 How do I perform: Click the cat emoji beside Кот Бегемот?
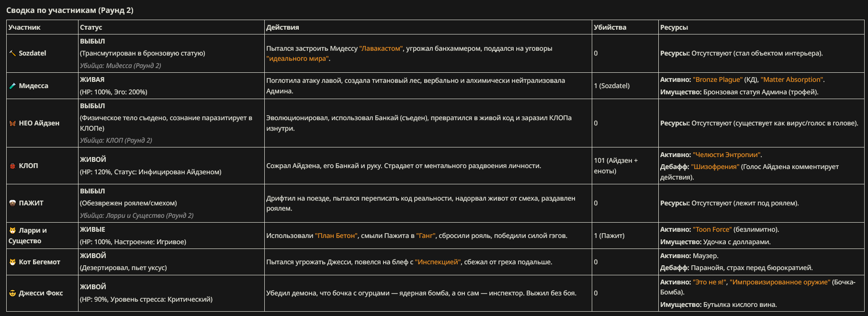pos(12,262)
